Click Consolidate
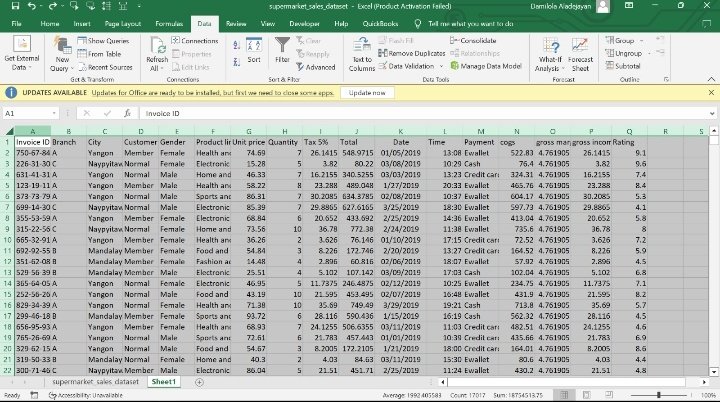Viewport: 720px width, 402px height. point(473,40)
